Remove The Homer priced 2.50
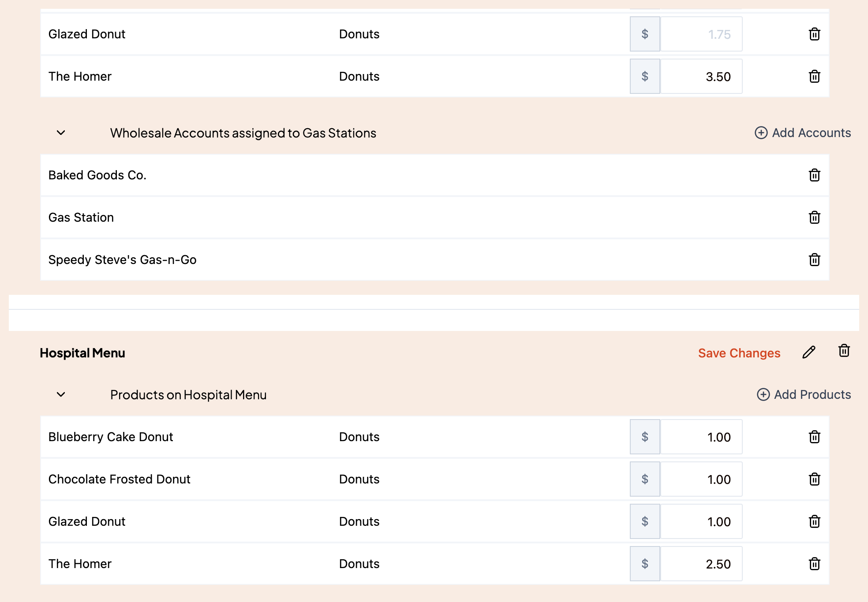This screenshot has height=602, width=868. tap(814, 564)
